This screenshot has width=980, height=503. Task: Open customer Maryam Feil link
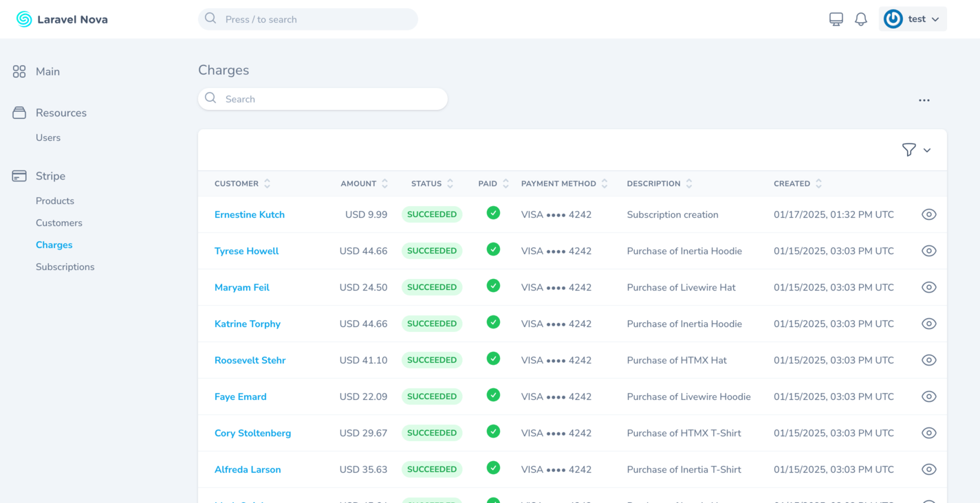pos(241,287)
